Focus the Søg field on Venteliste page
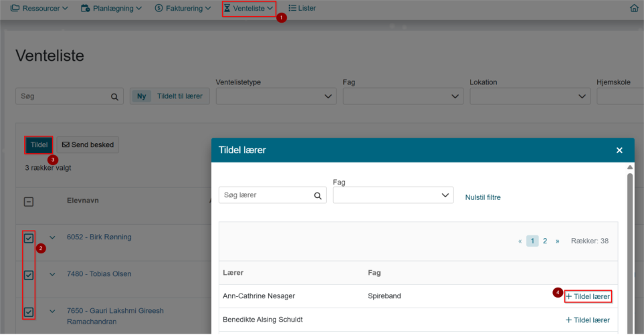644x335 pixels. point(70,96)
